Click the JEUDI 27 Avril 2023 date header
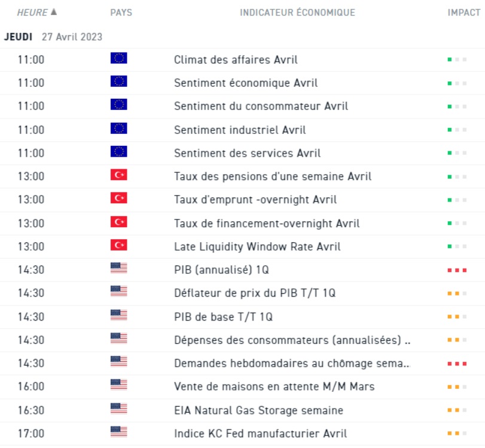Image resolution: width=485 pixels, height=448 pixels. [x=53, y=36]
